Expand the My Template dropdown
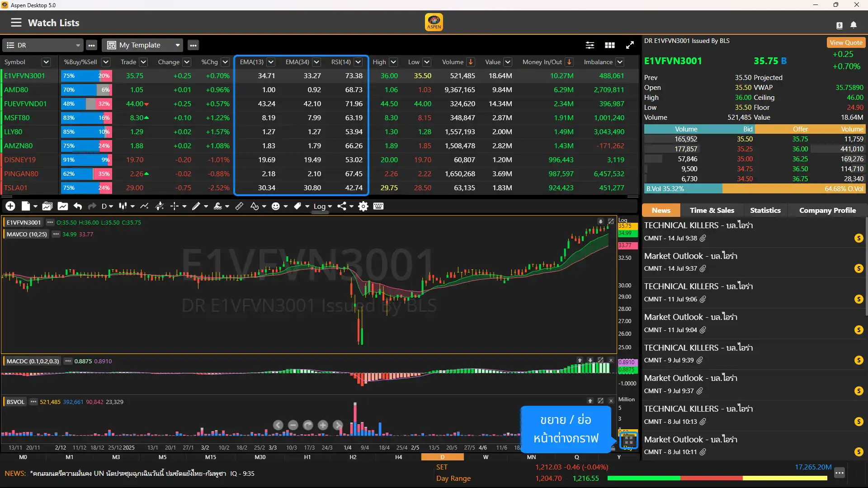868x488 pixels. coord(177,45)
